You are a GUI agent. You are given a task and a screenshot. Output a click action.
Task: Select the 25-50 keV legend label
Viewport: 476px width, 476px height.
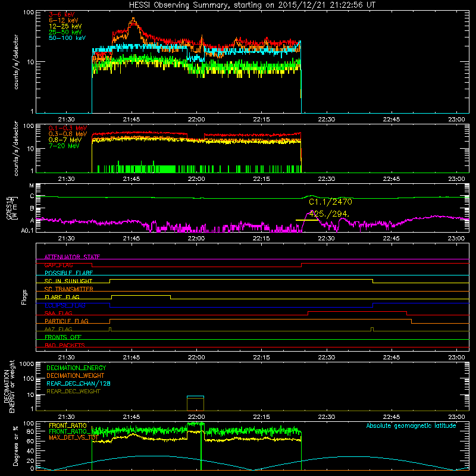point(65,32)
